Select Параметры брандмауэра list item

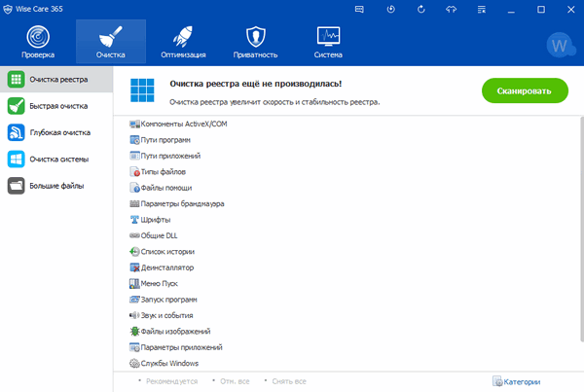coord(182,203)
